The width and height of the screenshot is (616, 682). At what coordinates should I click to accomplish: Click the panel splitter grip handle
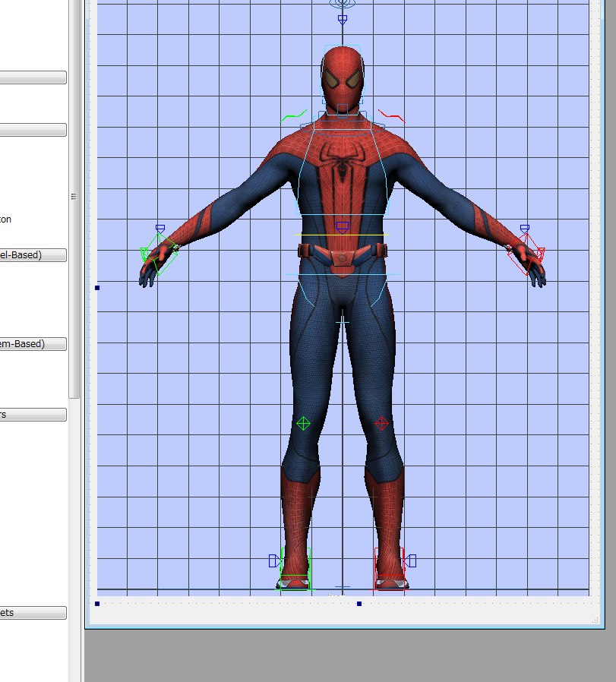point(74,197)
